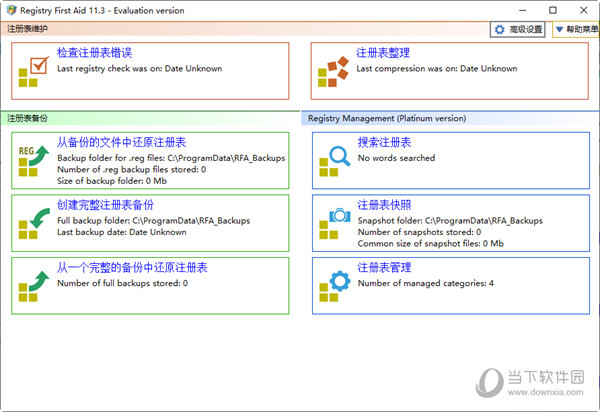Click the 注册表维护 section header
600x412 pixels.
click(x=28, y=29)
